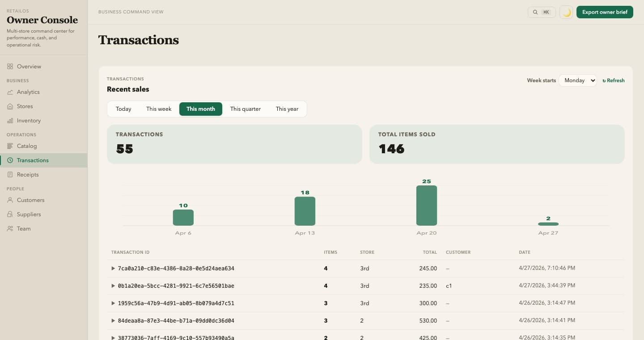Select the Today tab
Screen dimensions: 644x340
(x=123, y=109)
